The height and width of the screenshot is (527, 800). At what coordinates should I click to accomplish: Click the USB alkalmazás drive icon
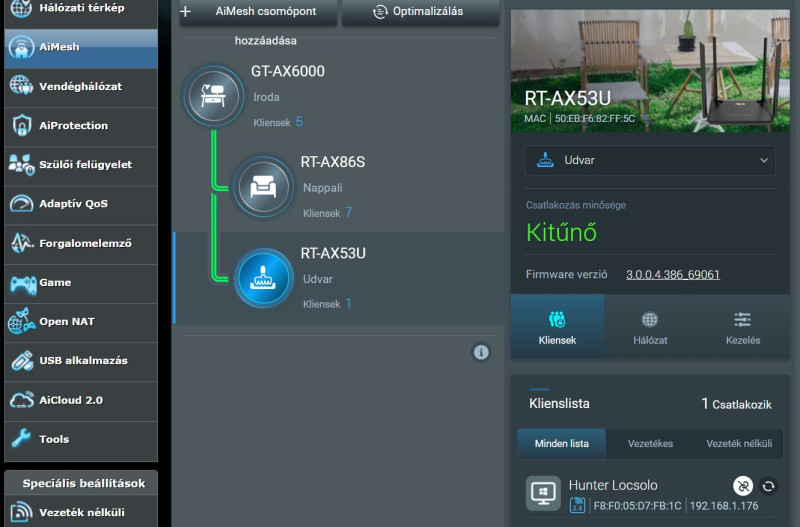22,361
